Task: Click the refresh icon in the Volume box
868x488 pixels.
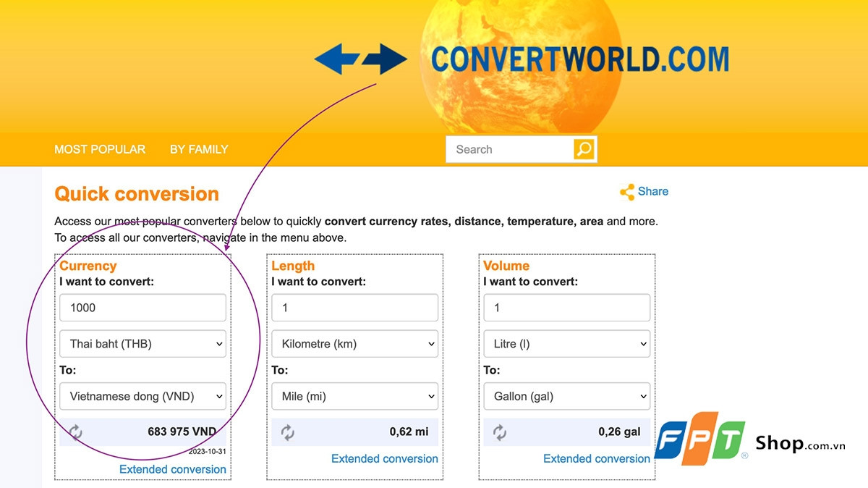Action: (499, 431)
